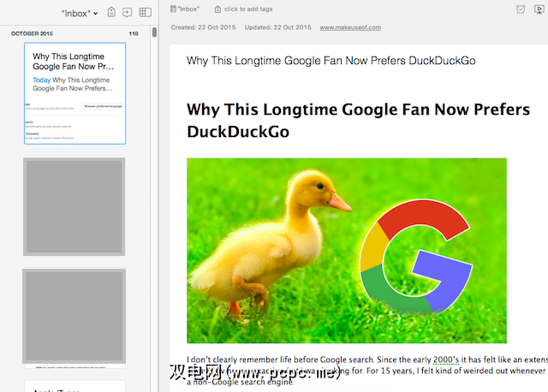The width and height of the screenshot is (548, 392).
Task: Click the notebook icon beside "Inbox" in note header
Action: (174, 9)
